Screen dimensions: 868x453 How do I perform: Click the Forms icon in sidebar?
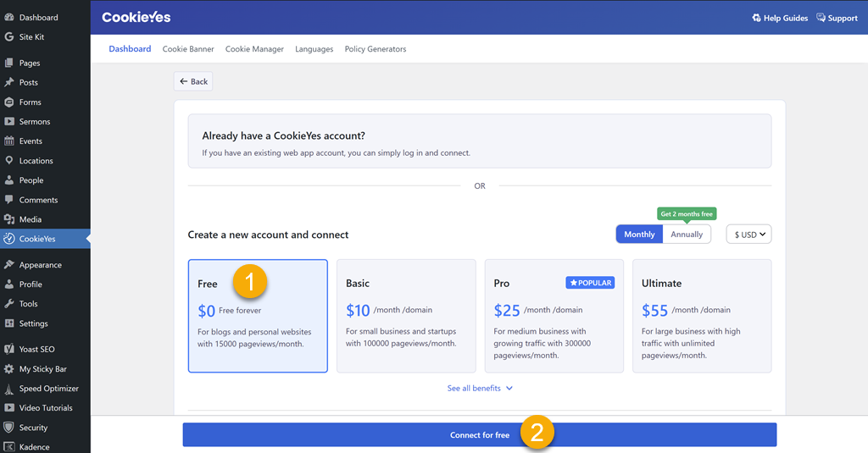click(x=8, y=102)
